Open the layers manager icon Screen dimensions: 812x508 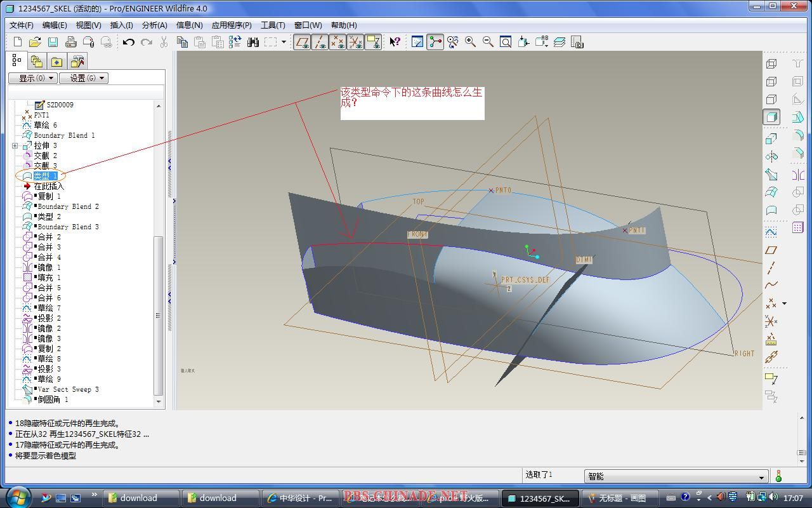click(559, 42)
